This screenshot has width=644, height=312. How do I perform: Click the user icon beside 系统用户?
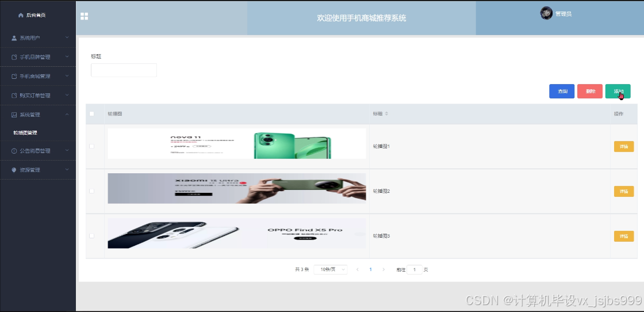[x=14, y=38]
